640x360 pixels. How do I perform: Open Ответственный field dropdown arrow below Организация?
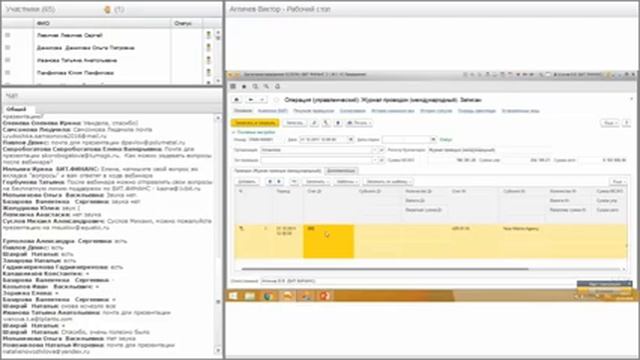375,160
